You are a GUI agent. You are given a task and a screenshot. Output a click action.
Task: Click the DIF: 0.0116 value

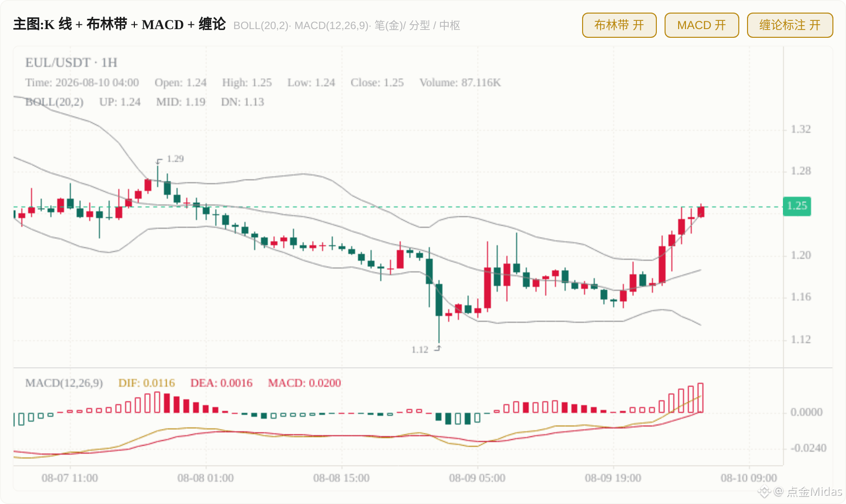tap(146, 383)
